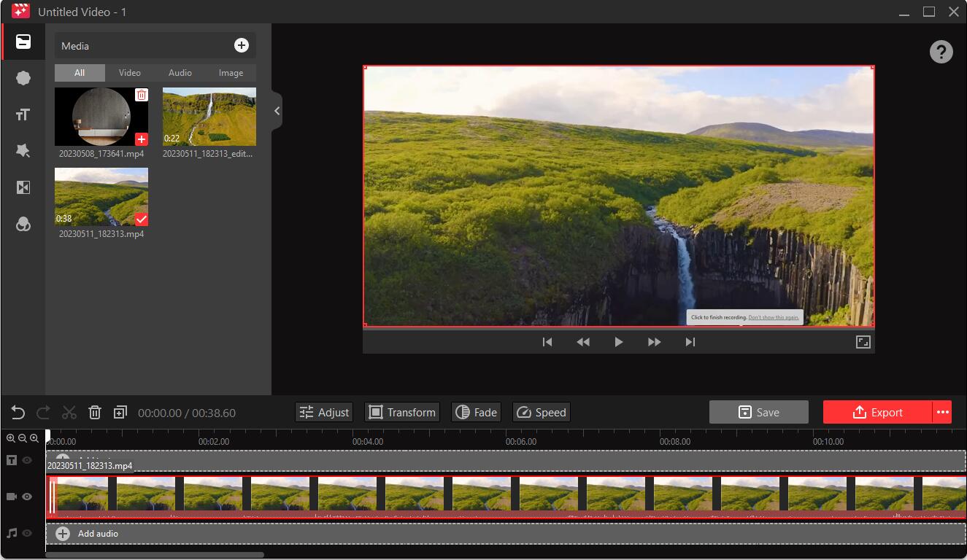Viewport: 967px width, 560px height.
Task: Cut the clip with the scissors icon
Action: (69, 412)
